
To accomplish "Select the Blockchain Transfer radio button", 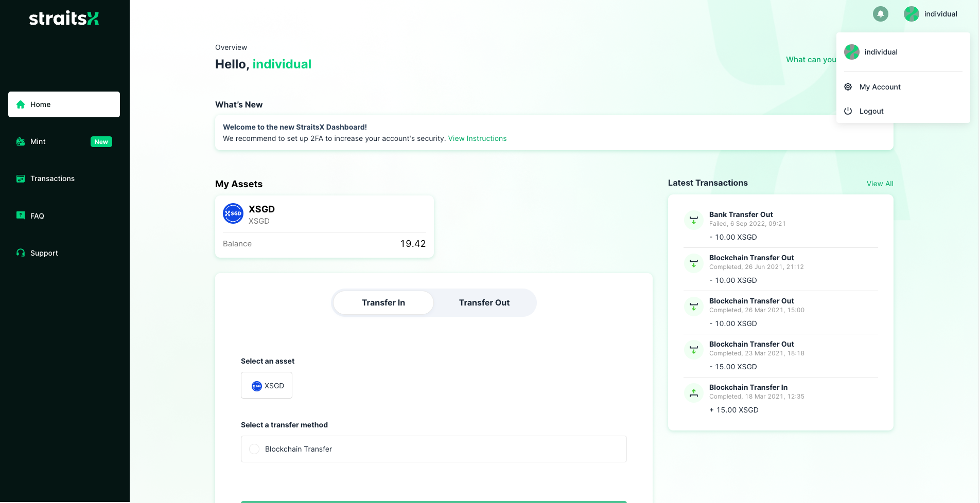I will click(x=254, y=449).
